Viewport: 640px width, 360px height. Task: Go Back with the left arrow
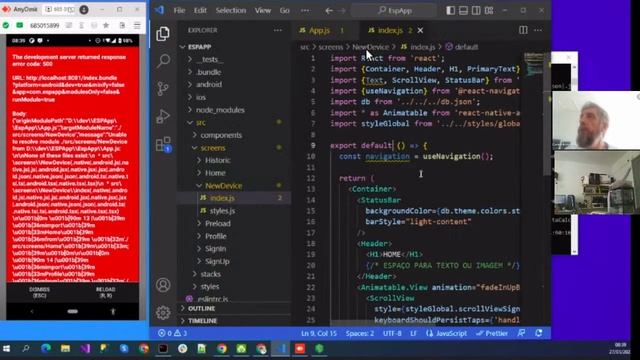pyautogui.click(x=329, y=11)
